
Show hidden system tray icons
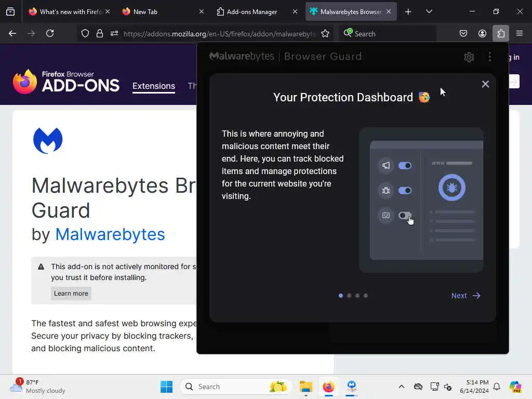402,387
